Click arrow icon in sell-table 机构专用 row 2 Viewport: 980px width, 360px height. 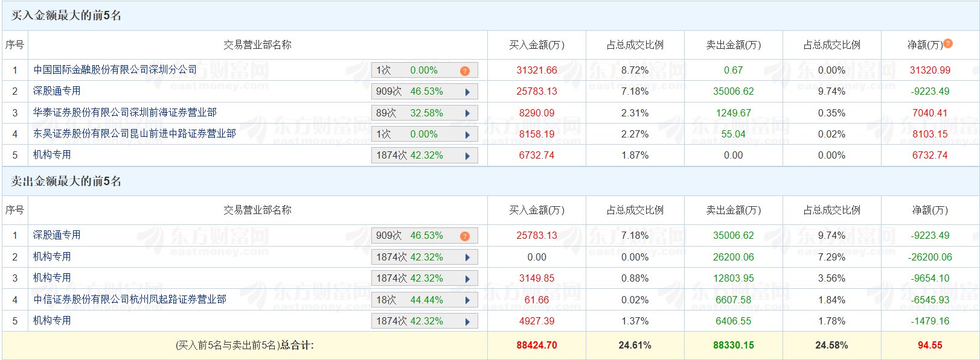click(467, 257)
